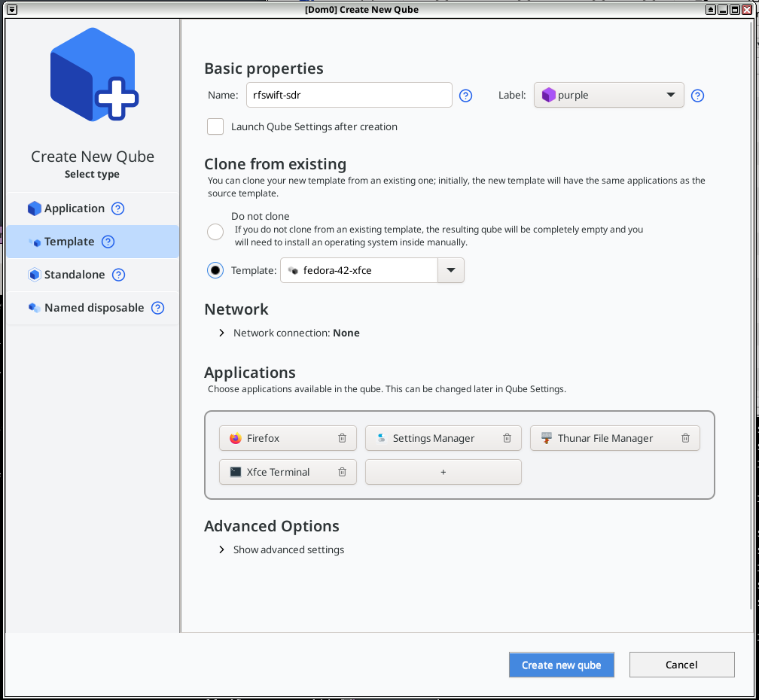
Task: Select the Do not clone option
Action: 215,232
